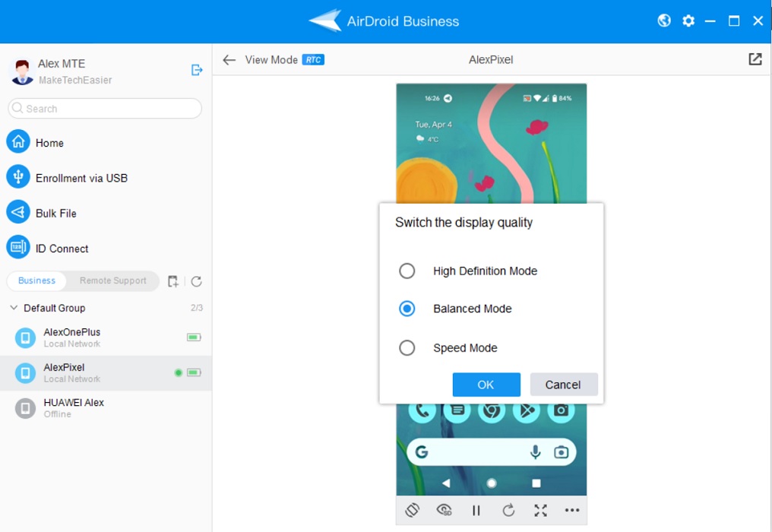Open the Bulk File feature
This screenshot has height=532, width=772.
click(x=18, y=212)
